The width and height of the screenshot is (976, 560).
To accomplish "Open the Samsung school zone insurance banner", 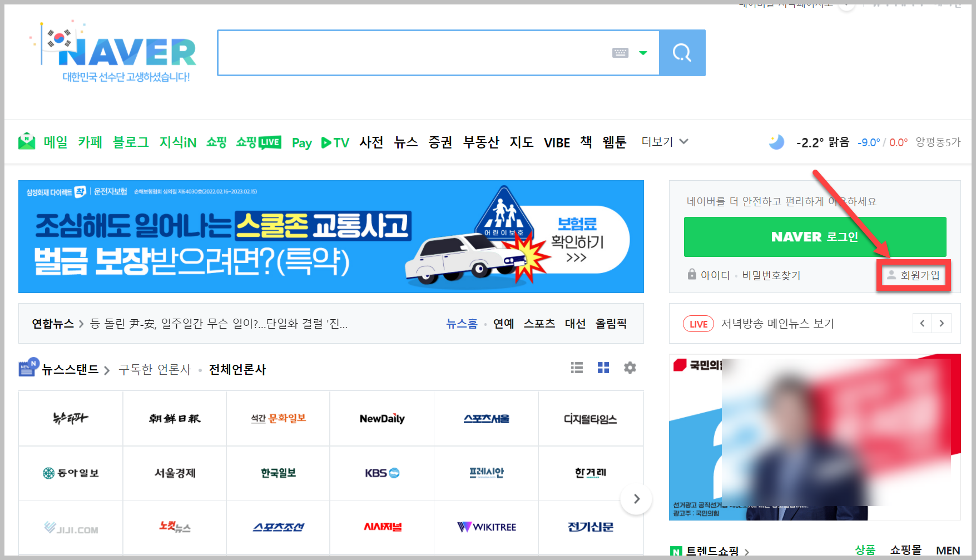I will pos(331,236).
